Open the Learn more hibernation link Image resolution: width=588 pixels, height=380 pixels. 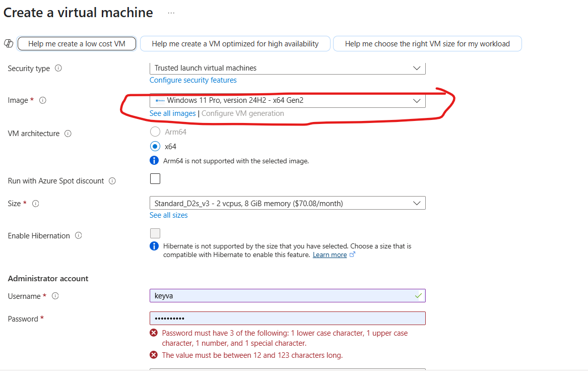pyautogui.click(x=330, y=255)
